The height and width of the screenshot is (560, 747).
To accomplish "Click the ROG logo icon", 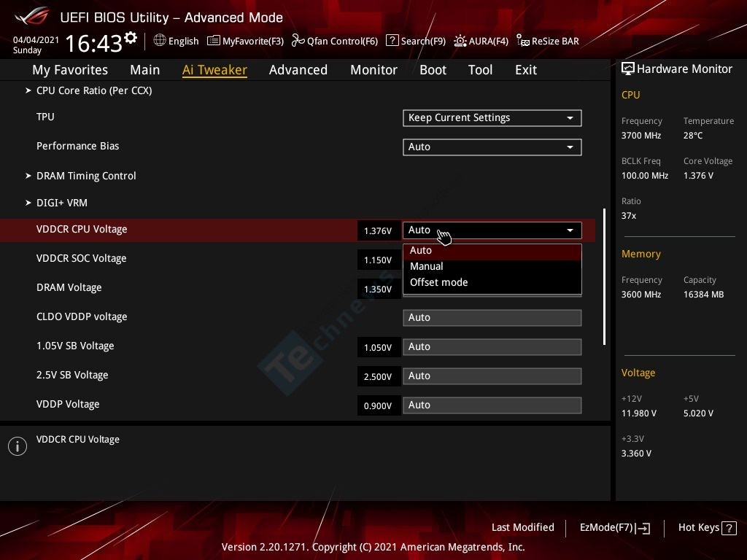I will click(x=32, y=17).
